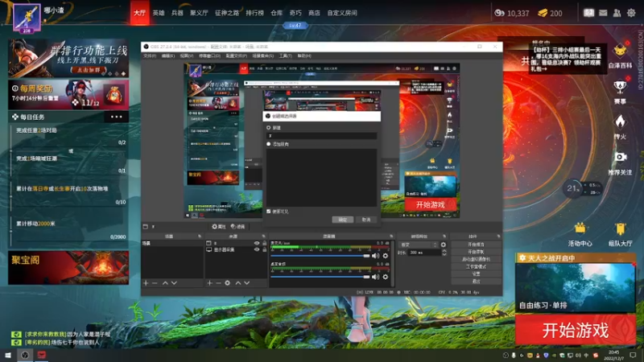Viewport: 644px width, 362px height.
Task: Click the 属性 properties button above OBS sources
Action: tap(219, 227)
